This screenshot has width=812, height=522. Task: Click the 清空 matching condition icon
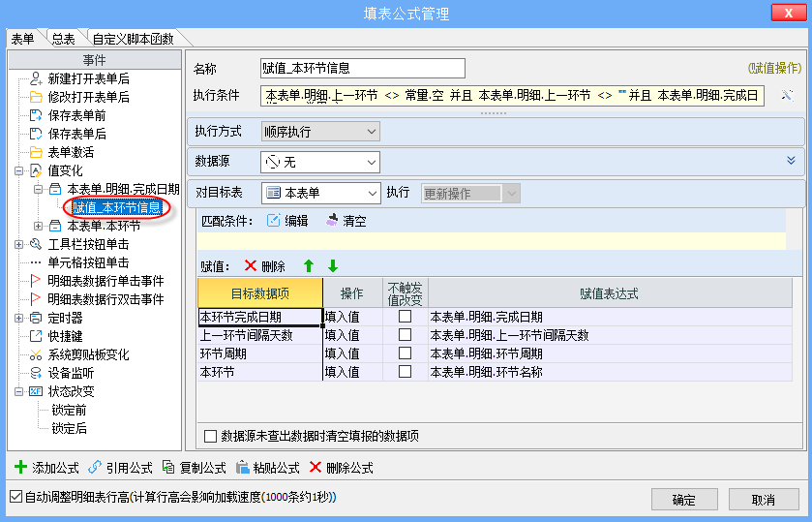tap(331, 220)
